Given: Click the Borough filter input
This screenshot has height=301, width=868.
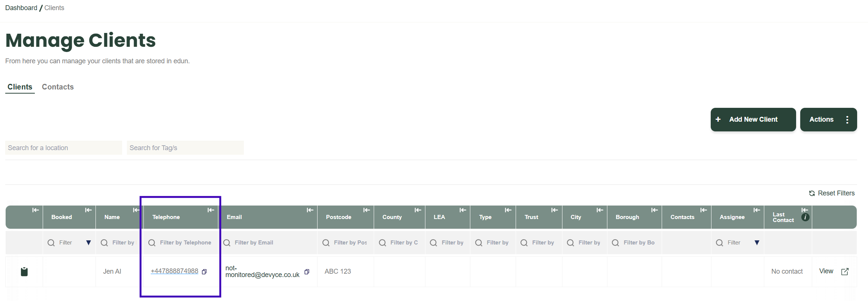Looking at the screenshot, I should point(639,243).
